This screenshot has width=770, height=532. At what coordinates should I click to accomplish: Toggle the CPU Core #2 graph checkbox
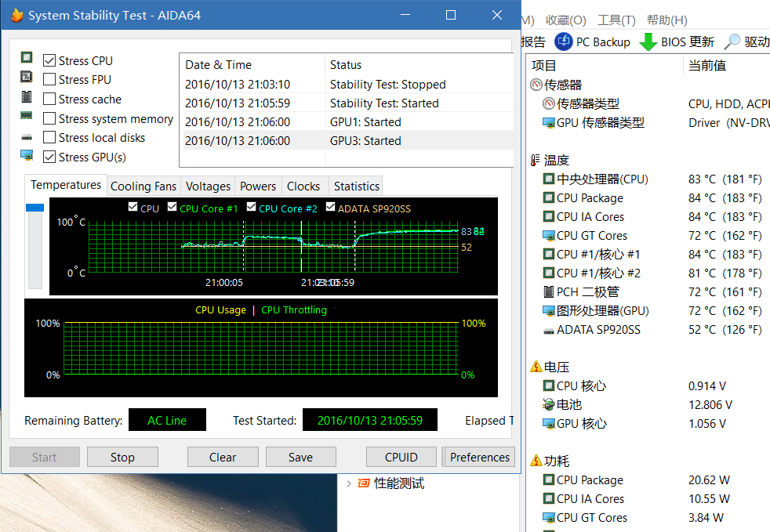(x=251, y=207)
